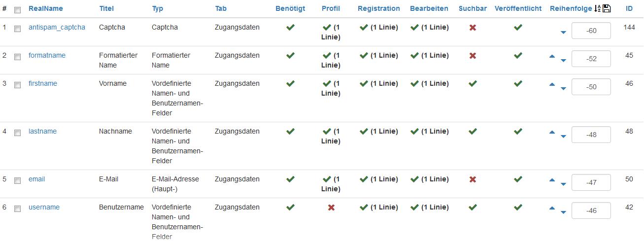The image size is (644, 245).
Task: Sort fields by the Reihenfolge header link
Action: (x=571, y=8)
